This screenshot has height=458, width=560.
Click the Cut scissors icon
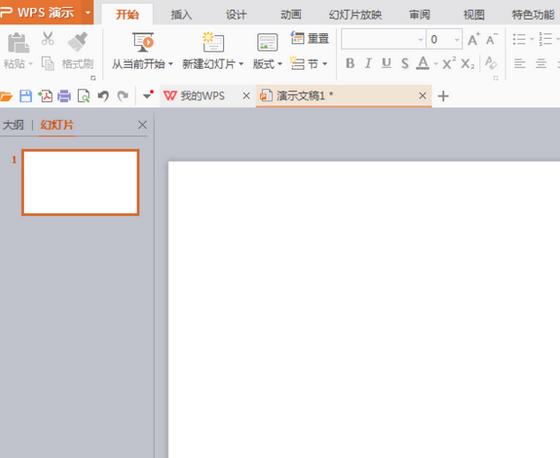click(x=48, y=39)
